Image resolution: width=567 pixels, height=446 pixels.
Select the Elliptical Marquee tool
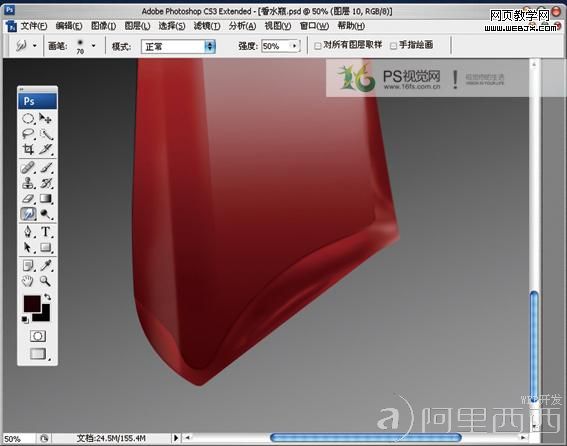pyautogui.click(x=28, y=119)
